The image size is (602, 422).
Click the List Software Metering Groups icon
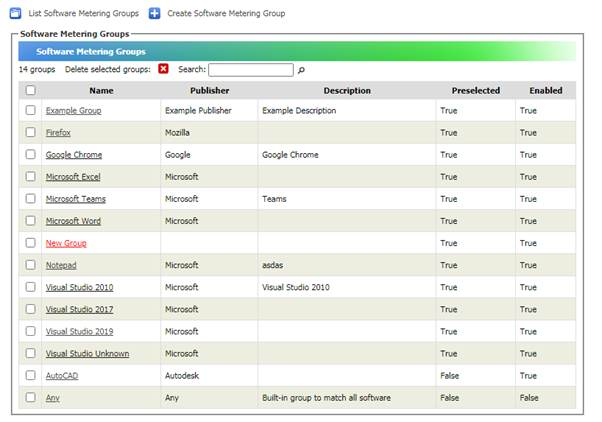(16, 13)
